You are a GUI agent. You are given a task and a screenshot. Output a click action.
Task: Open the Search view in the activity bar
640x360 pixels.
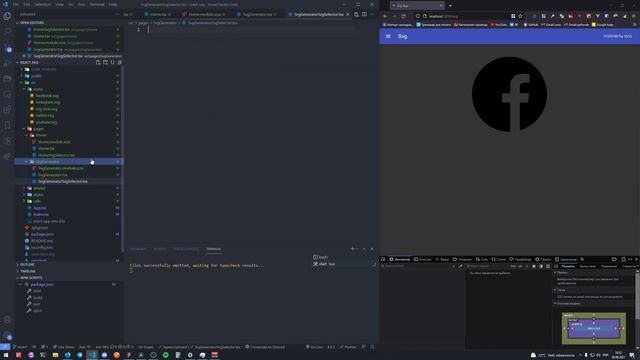point(7,31)
